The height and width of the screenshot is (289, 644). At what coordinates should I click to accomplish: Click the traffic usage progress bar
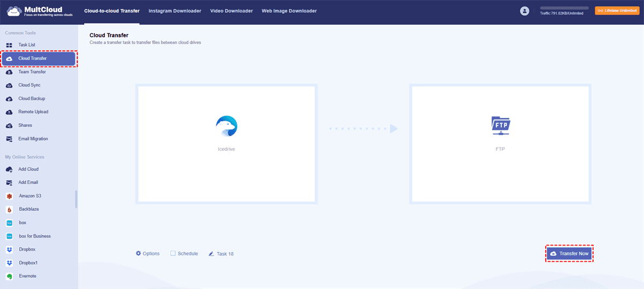click(564, 8)
